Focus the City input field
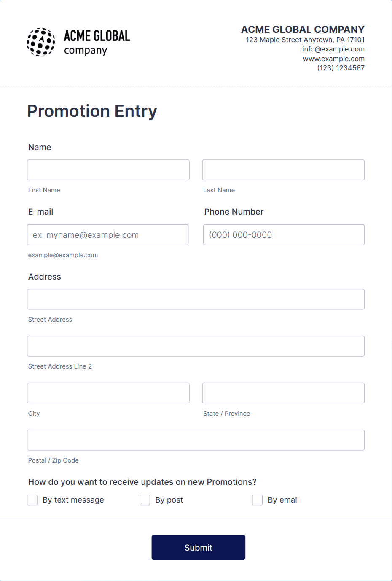Image resolution: width=392 pixels, height=581 pixels. [108, 393]
